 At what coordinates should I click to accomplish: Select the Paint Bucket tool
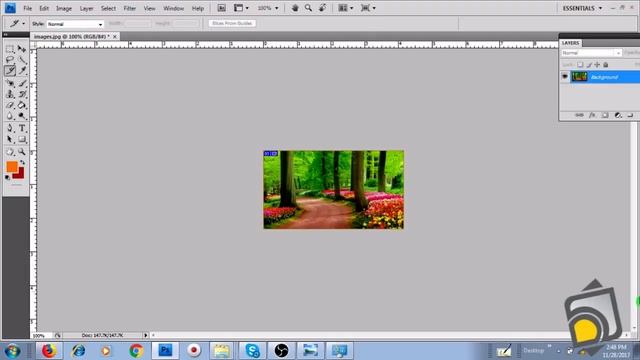point(22,105)
